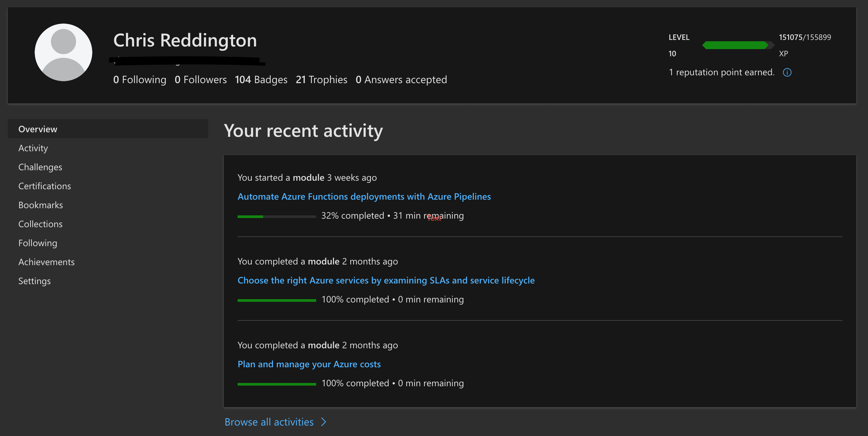Click the 104 Badges counter
This screenshot has width=868, height=436.
pyautogui.click(x=260, y=79)
